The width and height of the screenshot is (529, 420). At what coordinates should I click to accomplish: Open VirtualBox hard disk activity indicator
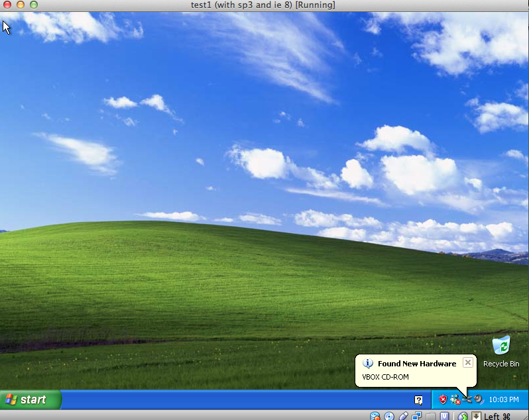(x=375, y=416)
